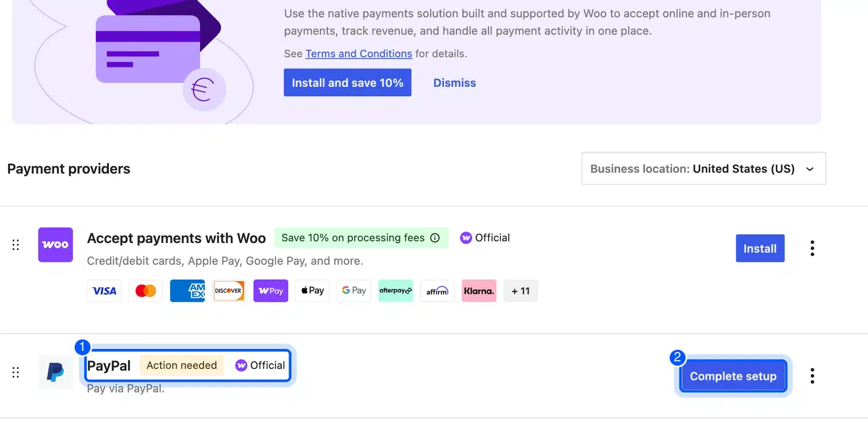Click the Official badge next to PayPal
The image size is (868, 434).
(260, 365)
